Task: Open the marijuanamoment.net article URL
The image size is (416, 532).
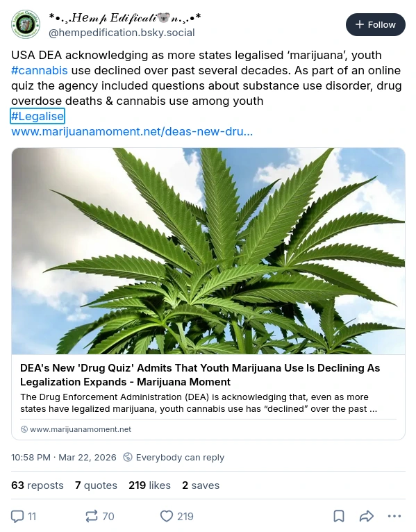Action: 132,131
